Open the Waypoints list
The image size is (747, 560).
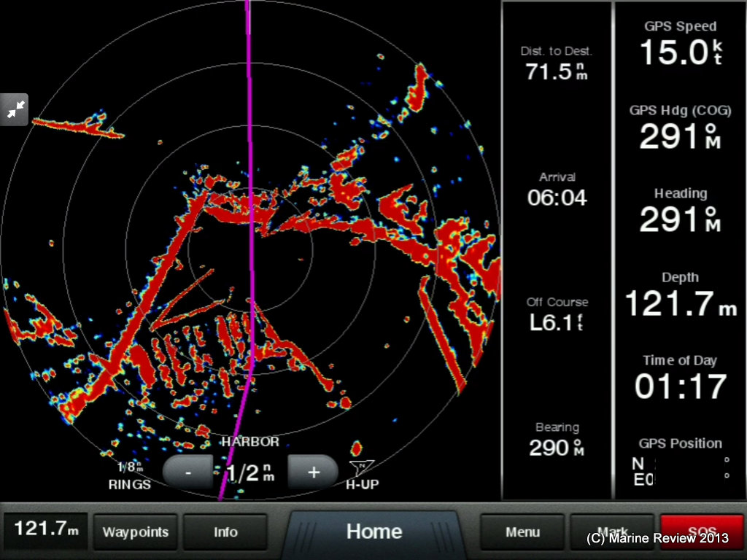click(x=136, y=532)
